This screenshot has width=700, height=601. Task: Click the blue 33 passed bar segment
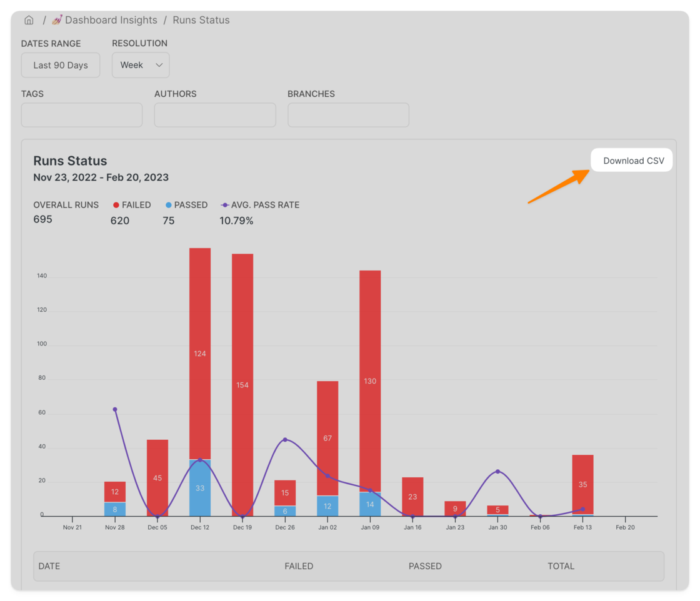tap(200, 488)
